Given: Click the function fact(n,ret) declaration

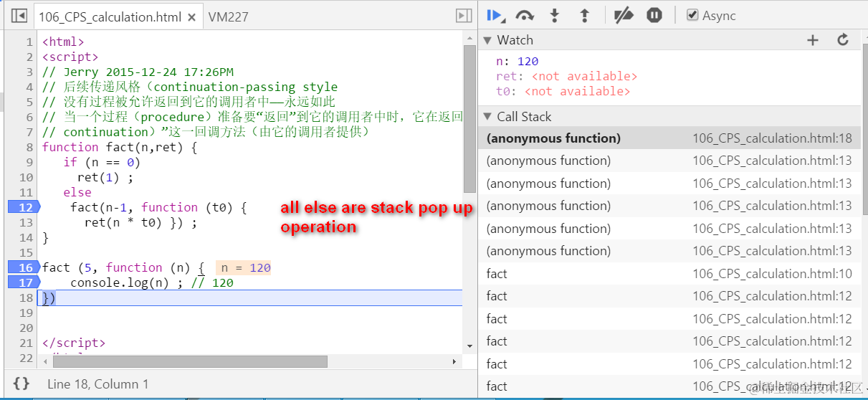Looking at the screenshot, I should (x=120, y=147).
